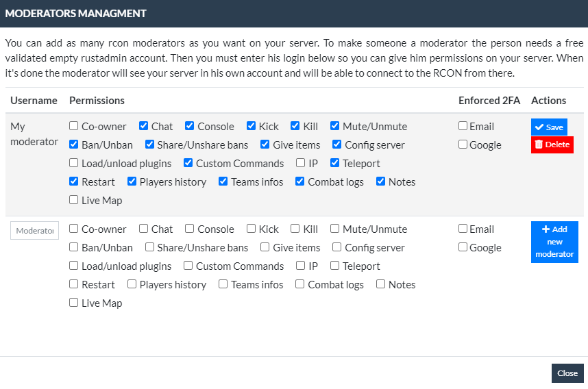Uncheck Teleport for My moderator
This screenshot has width=588, height=389.
[x=334, y=162]
